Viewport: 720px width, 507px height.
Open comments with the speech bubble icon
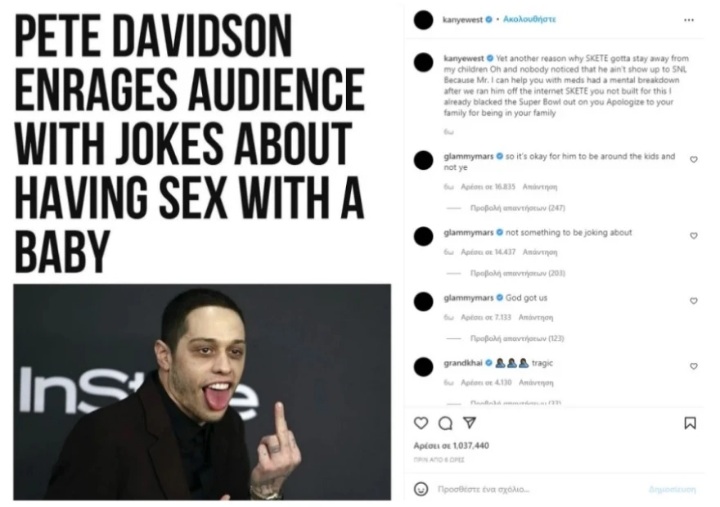tap(445, 423)
